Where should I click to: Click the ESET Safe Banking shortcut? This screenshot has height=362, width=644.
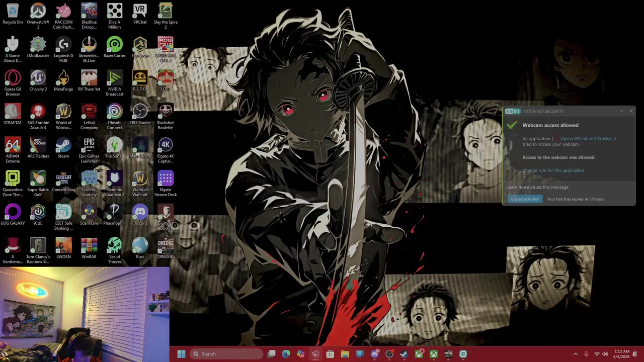pyautogui.click(x=63, y=217)
